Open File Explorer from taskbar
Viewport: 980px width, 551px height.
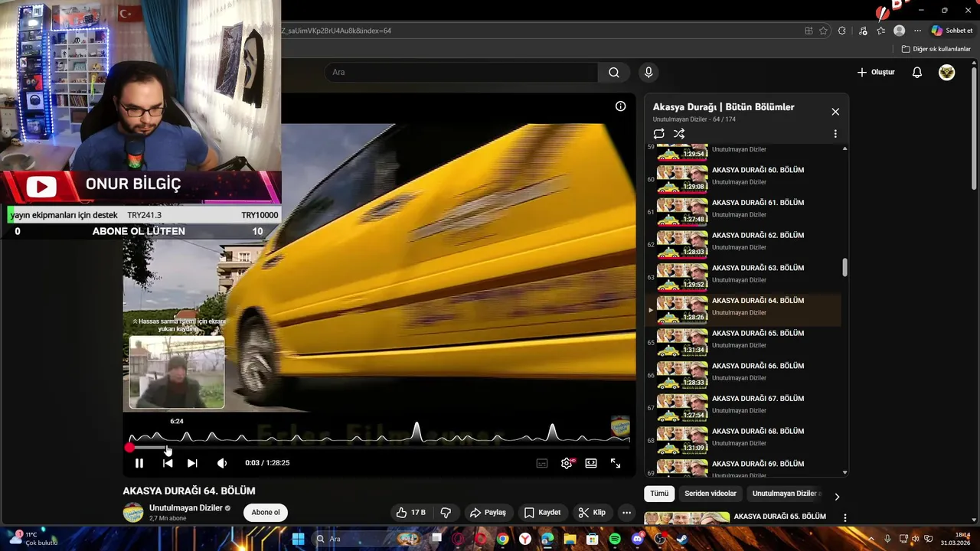tap(570, 539)
